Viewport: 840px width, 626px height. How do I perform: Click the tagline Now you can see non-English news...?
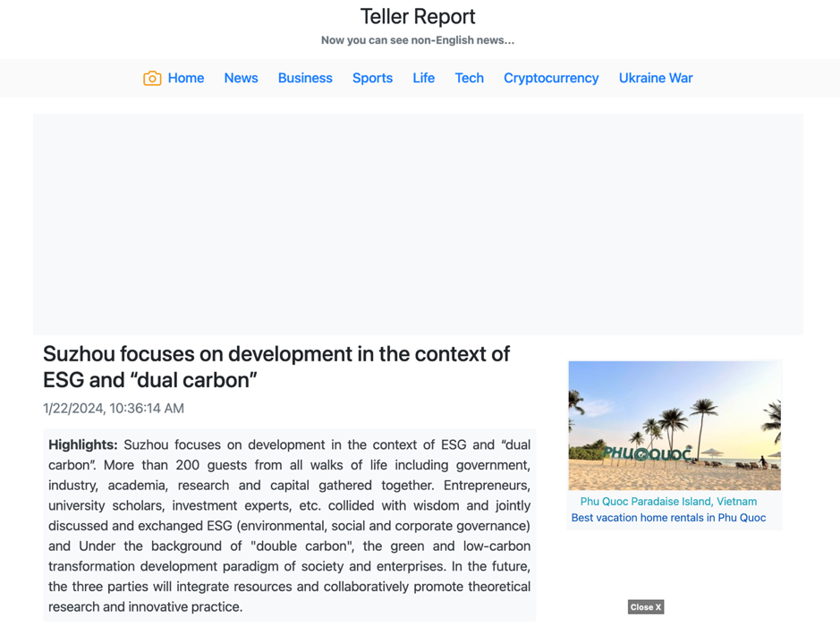418,40
